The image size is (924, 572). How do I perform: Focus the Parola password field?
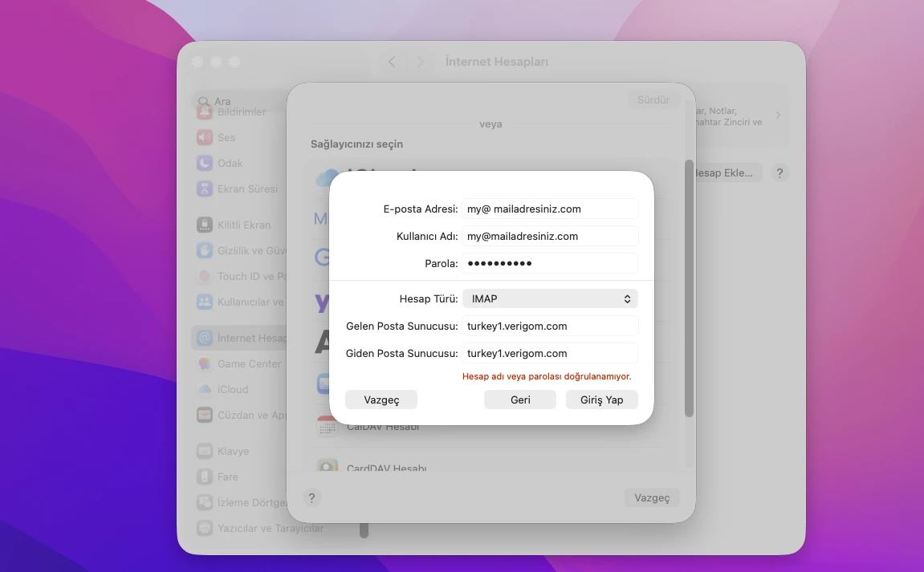550,263
